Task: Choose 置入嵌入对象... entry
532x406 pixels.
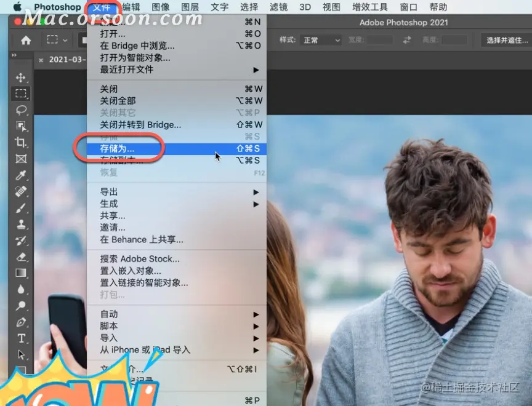Action: point(177,271)
